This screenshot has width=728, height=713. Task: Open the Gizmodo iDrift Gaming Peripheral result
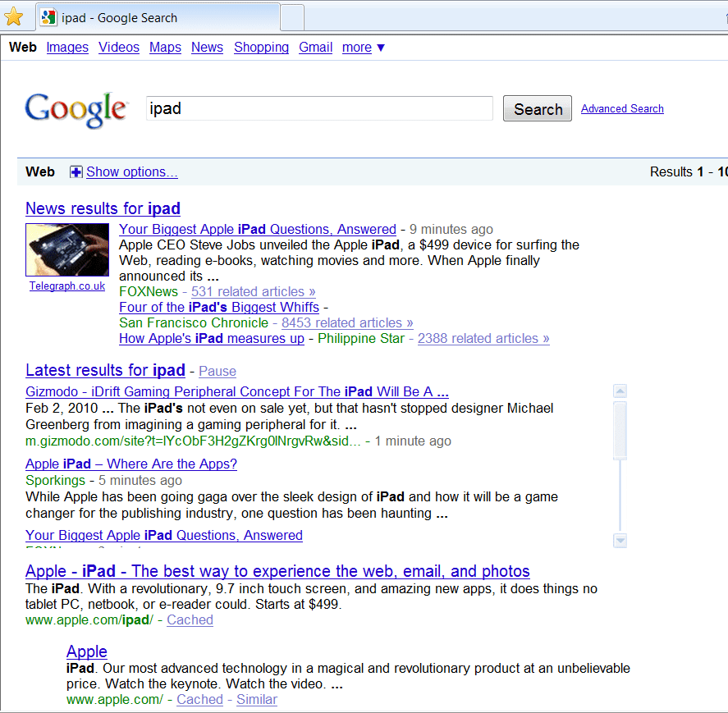click(x=237, y=391)
